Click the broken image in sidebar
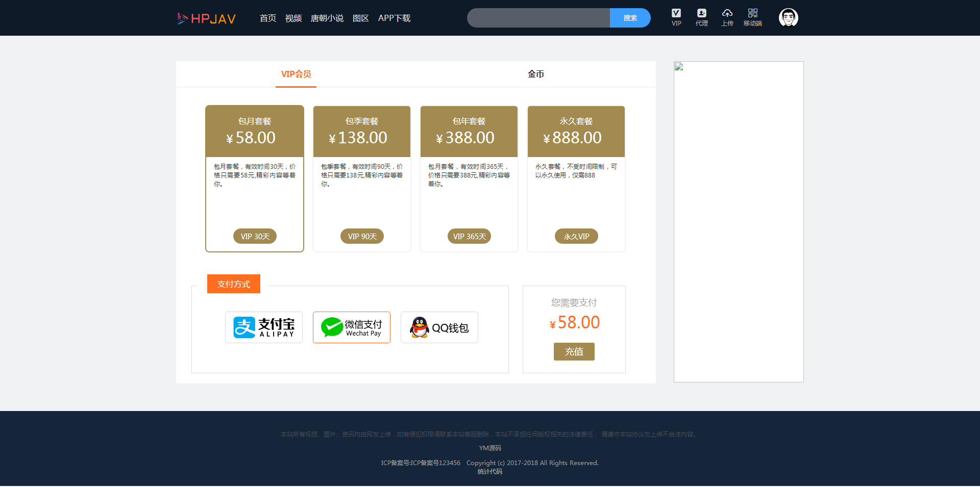 [679, 67]
